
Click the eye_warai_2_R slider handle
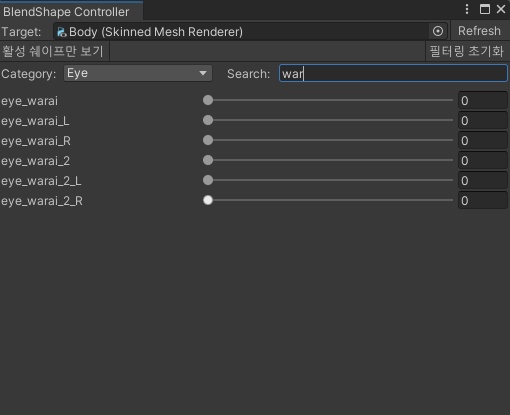click(x=208, y=200)
